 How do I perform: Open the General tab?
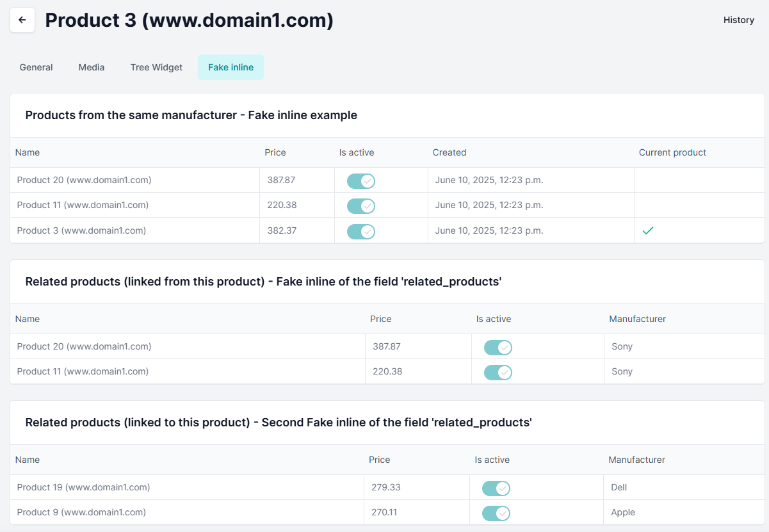[36, 67]
